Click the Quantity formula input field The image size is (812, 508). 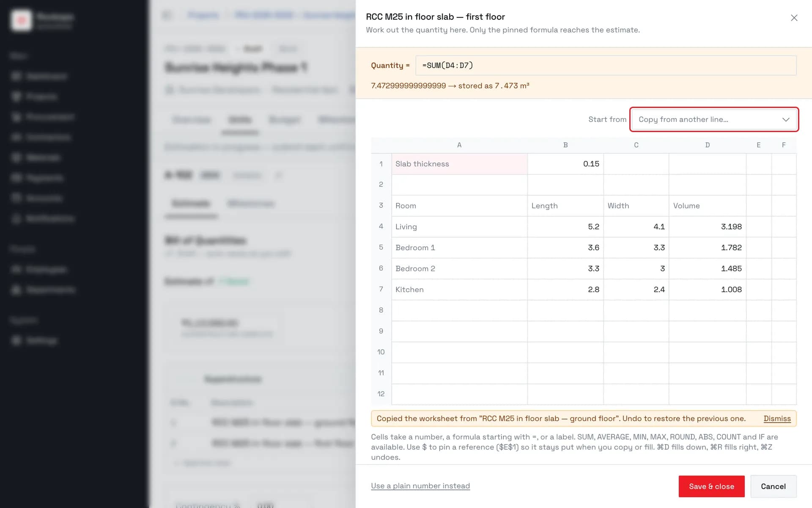tap(606, 66)
